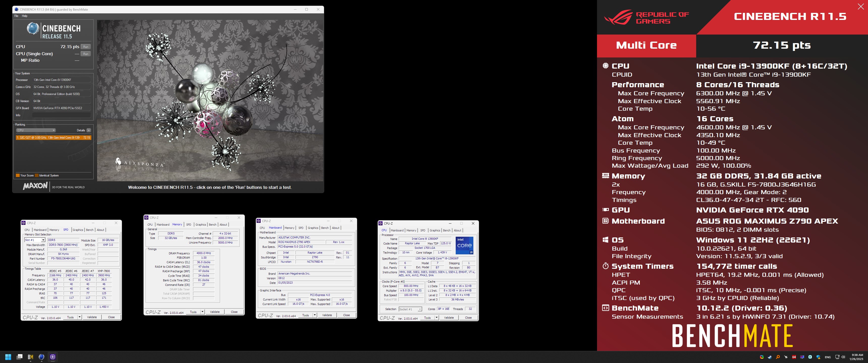Screen dimensions: 868x363
Task: Switch to Bench tab in Memory window
Action: [x=213, y=225]
